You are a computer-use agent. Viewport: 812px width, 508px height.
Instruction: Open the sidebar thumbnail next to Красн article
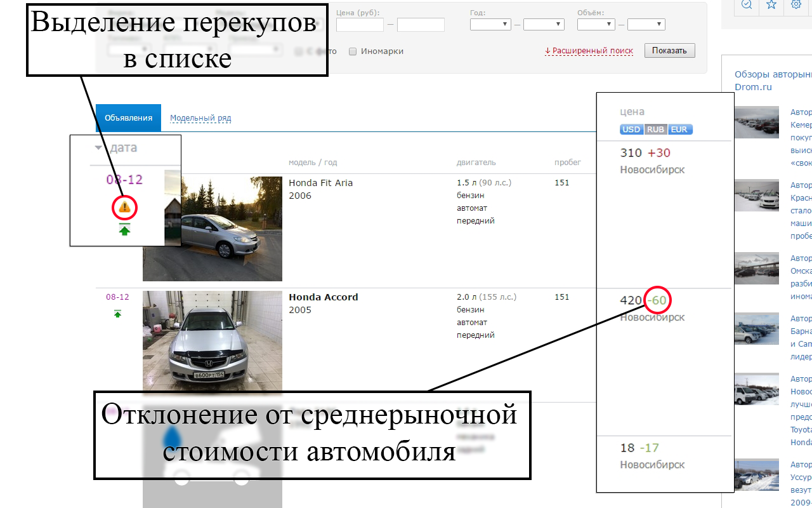(757, 195)
